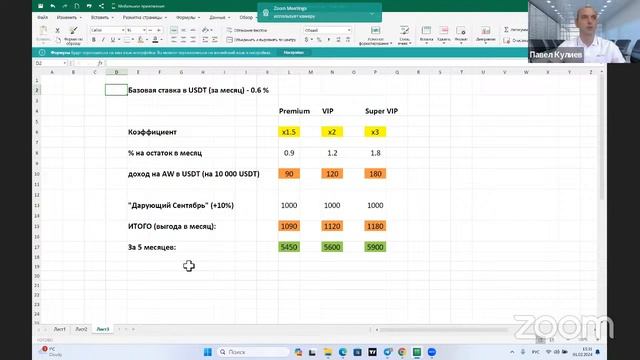The image size is (640, 360).
Task: Select the Super VIP header cell
Action: 381,111
